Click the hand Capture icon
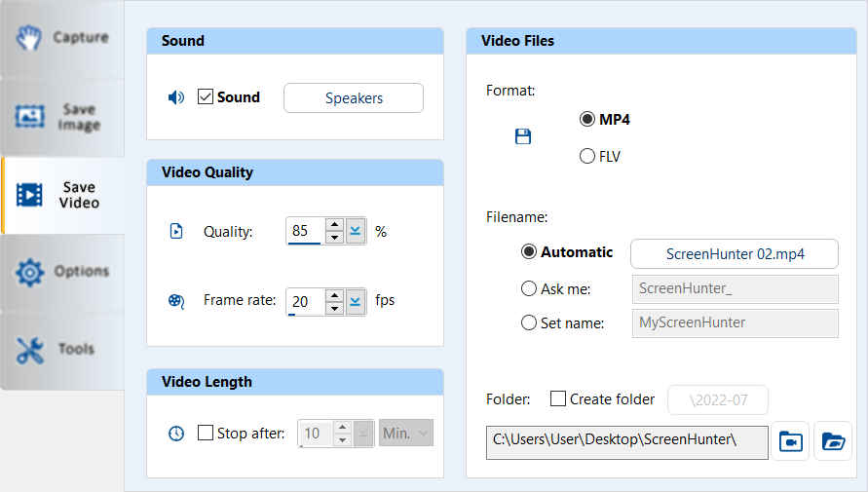The width and height of the screenshot is (868, 492). click(29, 38)
